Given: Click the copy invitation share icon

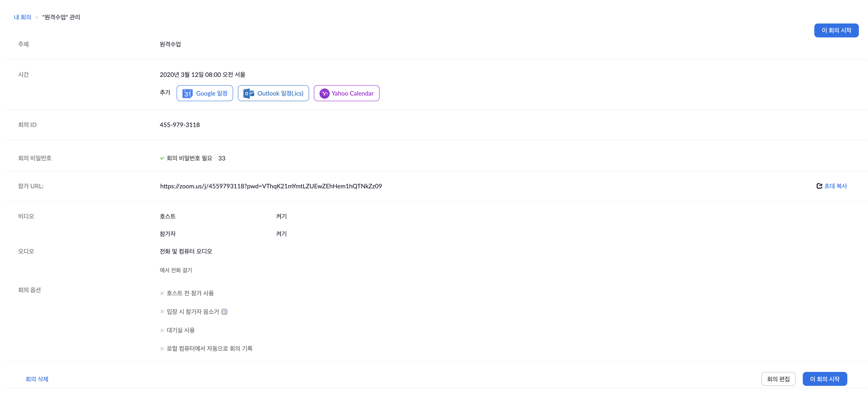Looking at the screenshot, I should tap(819, 186).
